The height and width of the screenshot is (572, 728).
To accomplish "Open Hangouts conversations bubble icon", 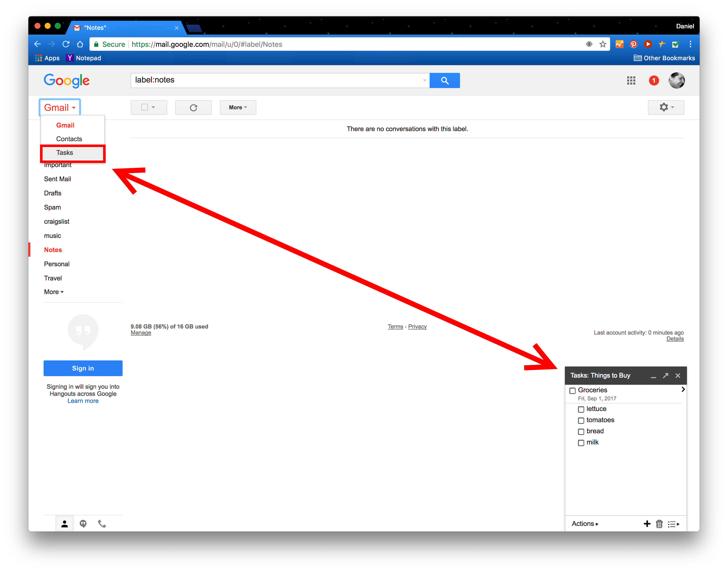I will 83,523.
